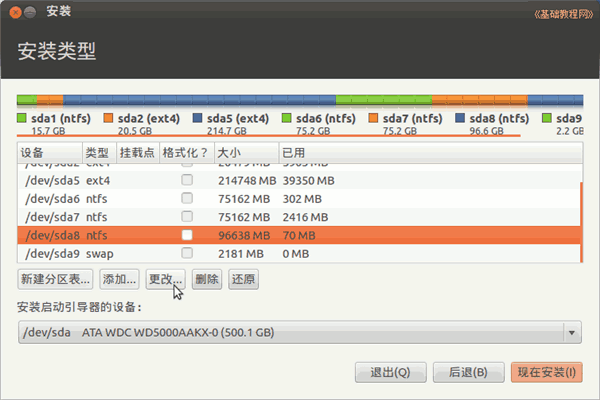Click the 70 MB used cell
600x400 pixels.
pos(299,235)
